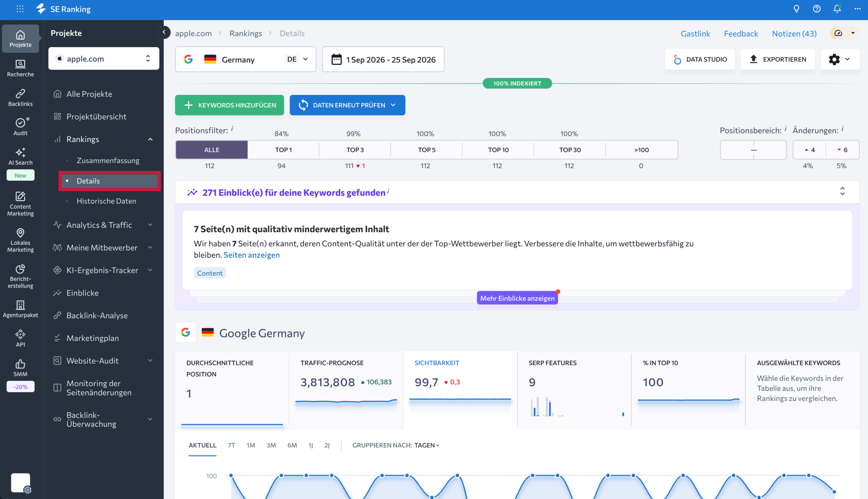The width and height of the screenshot is (868, 499).
Task: Open Recherche in the left sidebar
Action: 20,68
